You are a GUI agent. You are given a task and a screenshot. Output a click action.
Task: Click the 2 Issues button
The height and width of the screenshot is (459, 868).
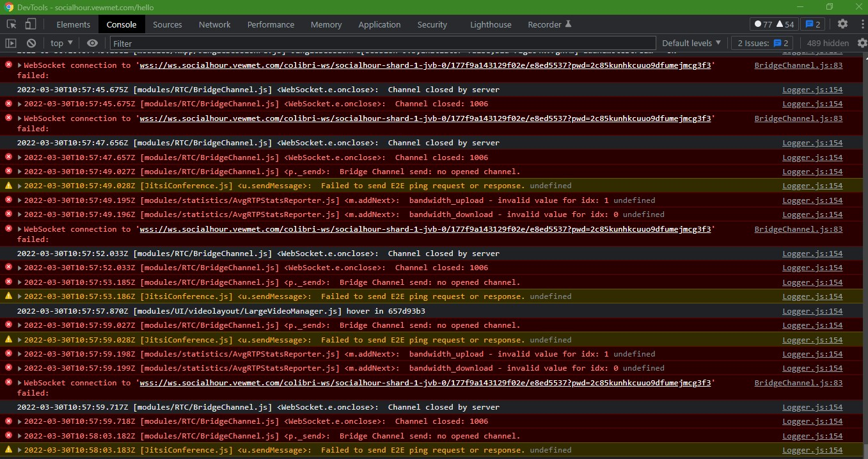[x=761, y=43]
